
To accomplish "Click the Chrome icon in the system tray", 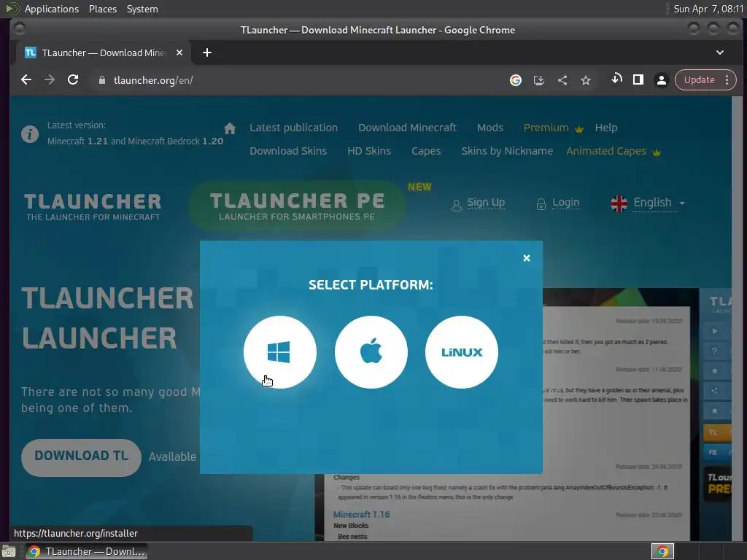I will tap(662, 551).
